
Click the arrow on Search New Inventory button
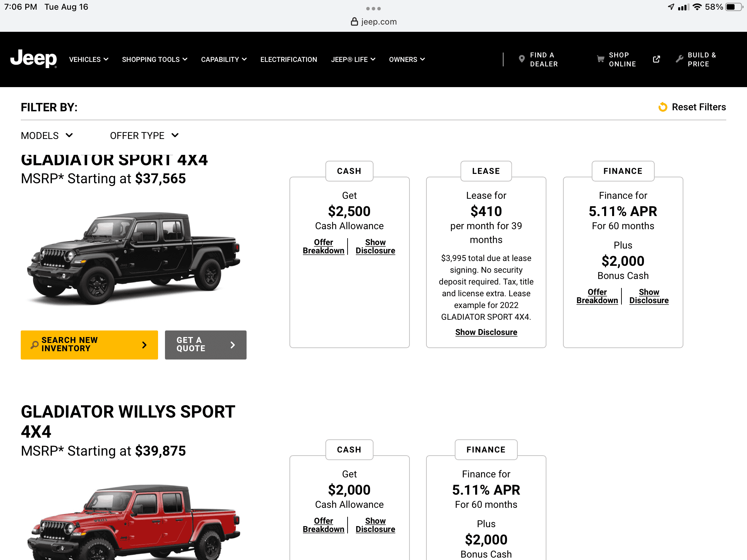click(x=145, y=345)
